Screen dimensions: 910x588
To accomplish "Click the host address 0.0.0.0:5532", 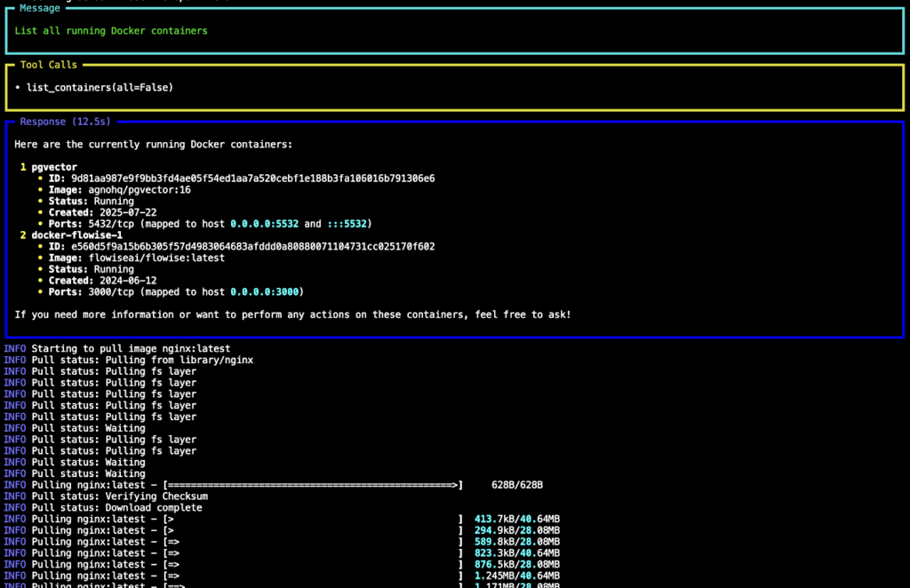I will (264, 224).
